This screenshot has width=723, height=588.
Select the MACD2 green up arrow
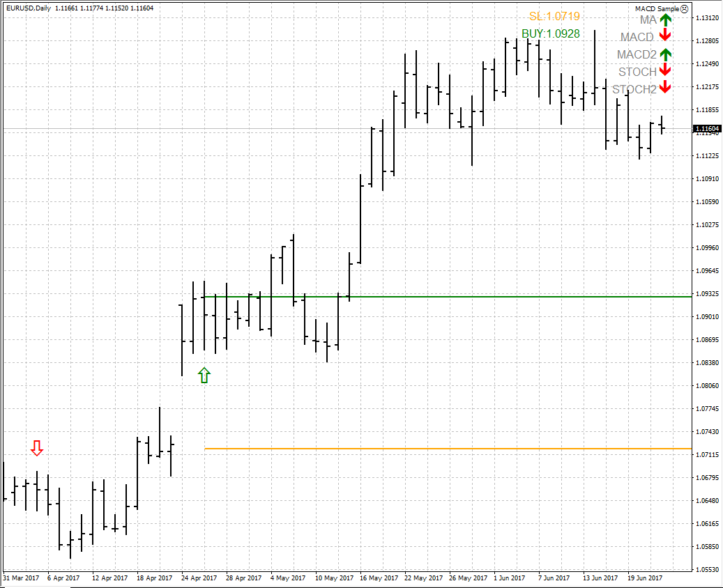click(665, 54)
